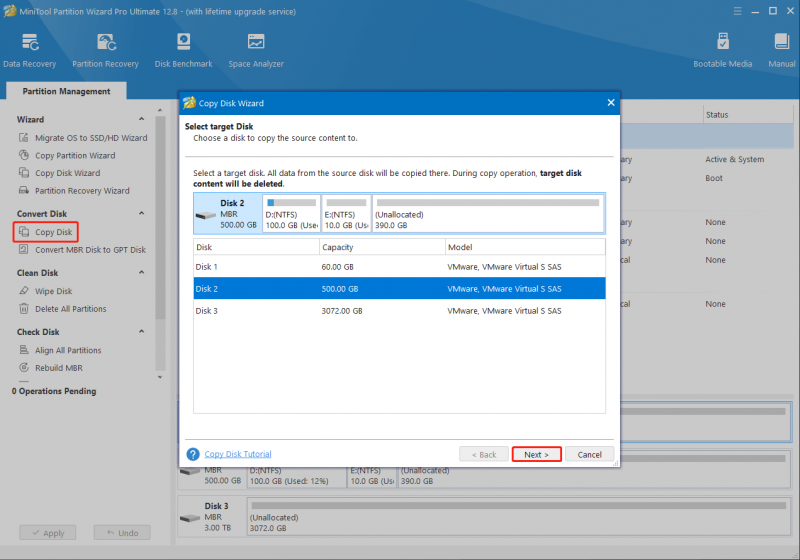Open the hamburger menu in title bar
The image size is (800, 560).
tap(737, 11)
